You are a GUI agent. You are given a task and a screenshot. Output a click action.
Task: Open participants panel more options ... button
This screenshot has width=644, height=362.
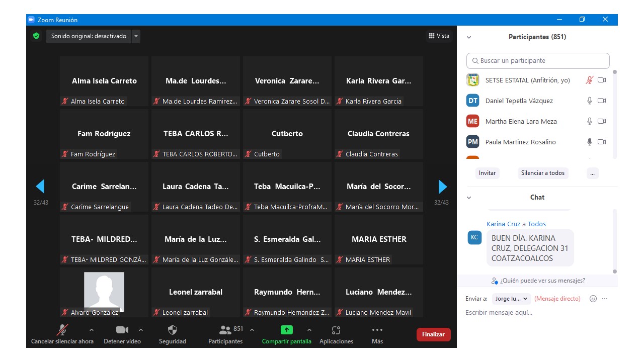tap(593, 173)
